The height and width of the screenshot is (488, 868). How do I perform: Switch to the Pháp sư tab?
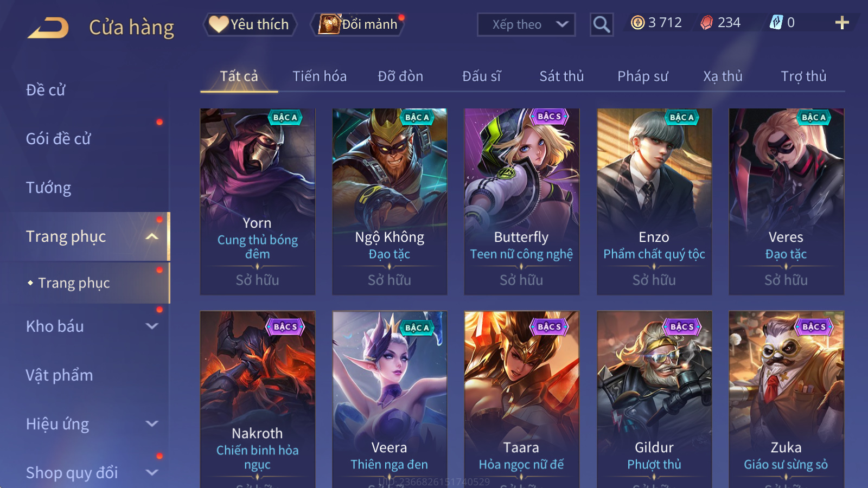(642, 76)
